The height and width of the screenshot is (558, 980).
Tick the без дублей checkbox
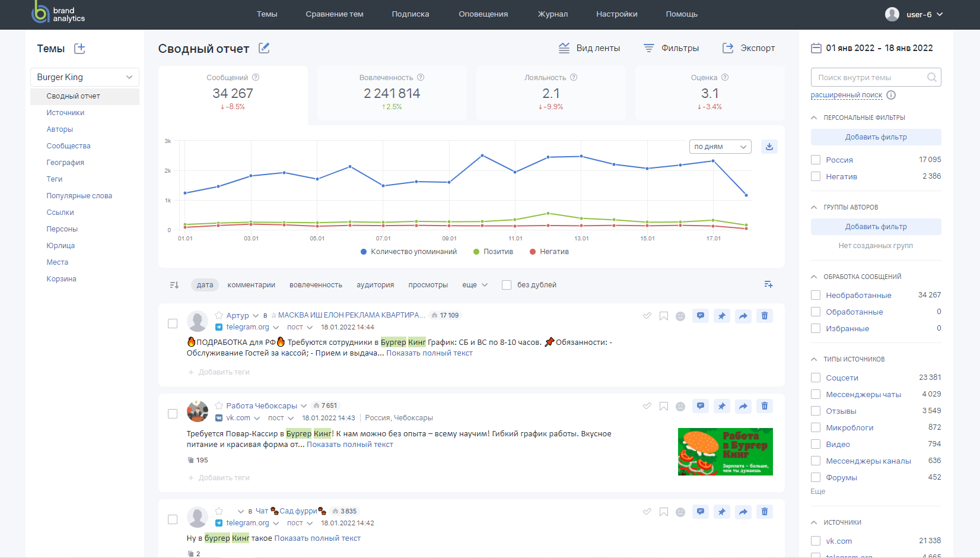click(507, 285)
